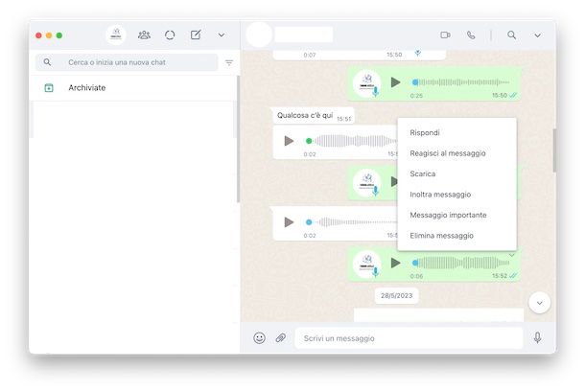This screenshot has width=585, height=392.
Task: Click the search magnifier in the sidebar
Action: 47,62
